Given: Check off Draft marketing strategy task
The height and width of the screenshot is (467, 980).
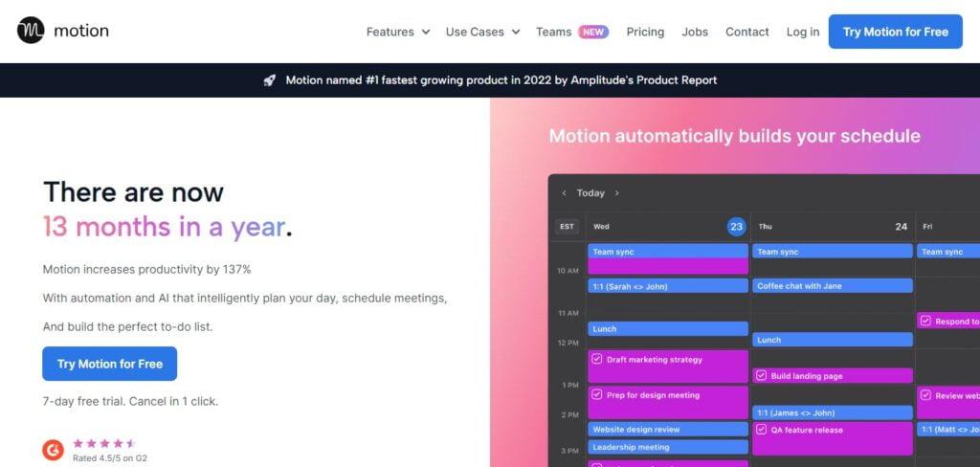Looking at the screenshot, I should [x=597, y=360].
